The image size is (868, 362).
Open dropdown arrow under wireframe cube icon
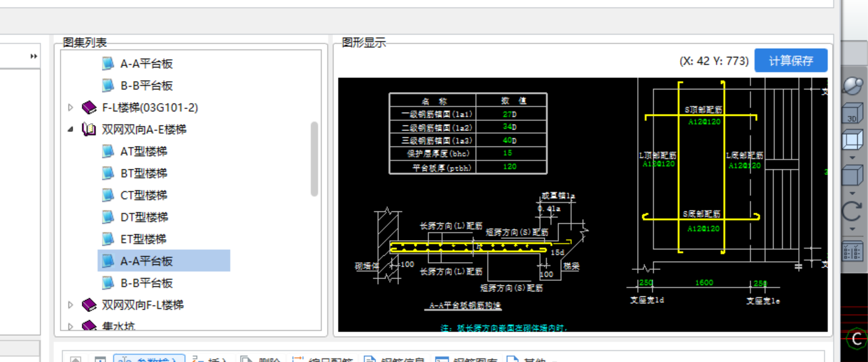[852, 158]
